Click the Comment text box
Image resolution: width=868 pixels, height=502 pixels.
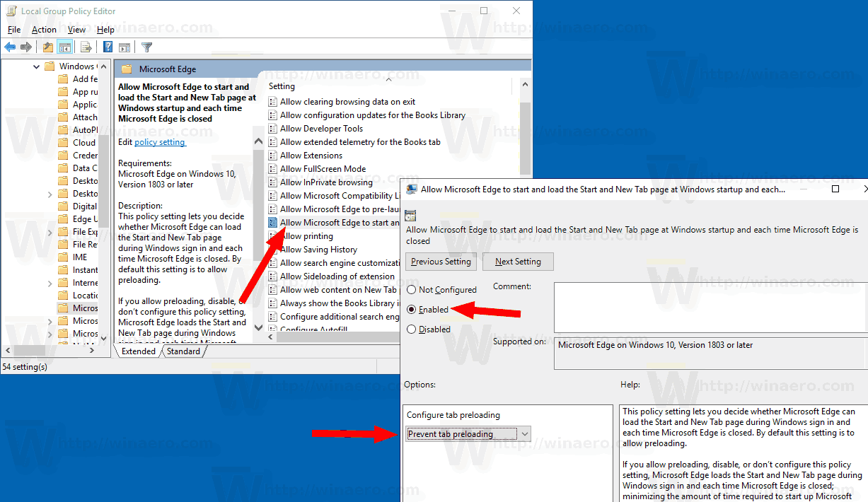point(710,308)
